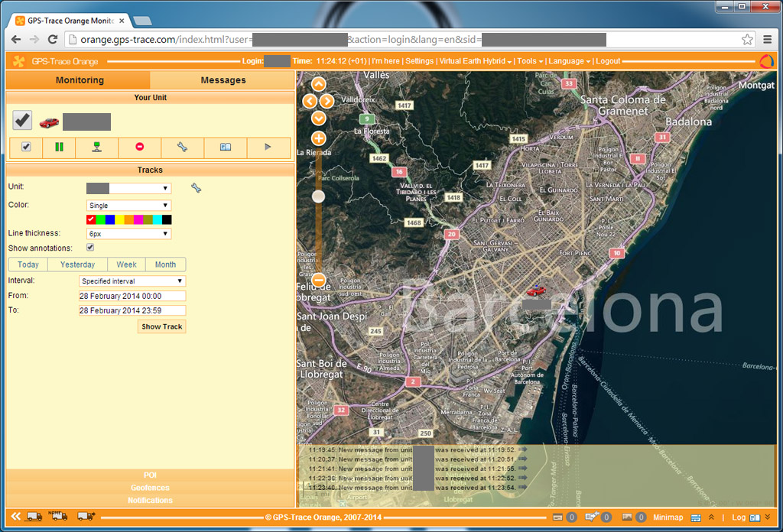Uncheck the large unit checkbox in Your Unit
The height and width of the screenshot is (532, 783).
(22, 120)
